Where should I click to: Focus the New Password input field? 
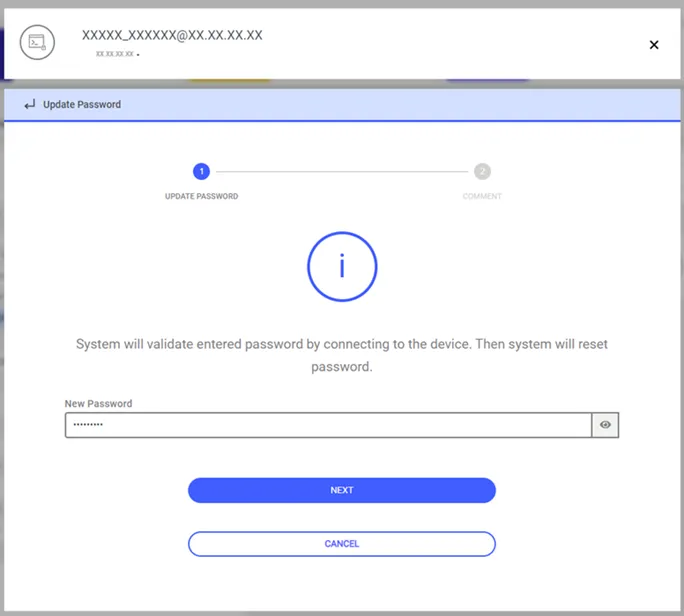pyautogui.click(x=328, y=424)
